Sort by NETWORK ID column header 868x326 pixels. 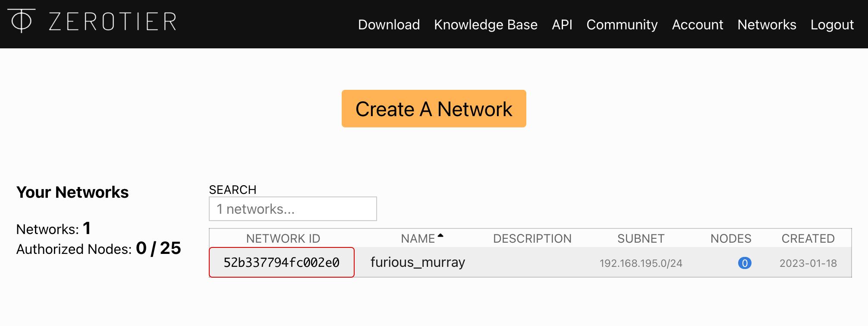tap(283, 238)
